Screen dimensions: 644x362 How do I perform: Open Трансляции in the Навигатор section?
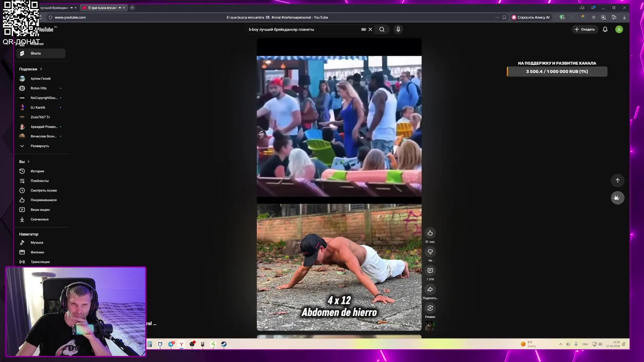(x=41, y=261)
